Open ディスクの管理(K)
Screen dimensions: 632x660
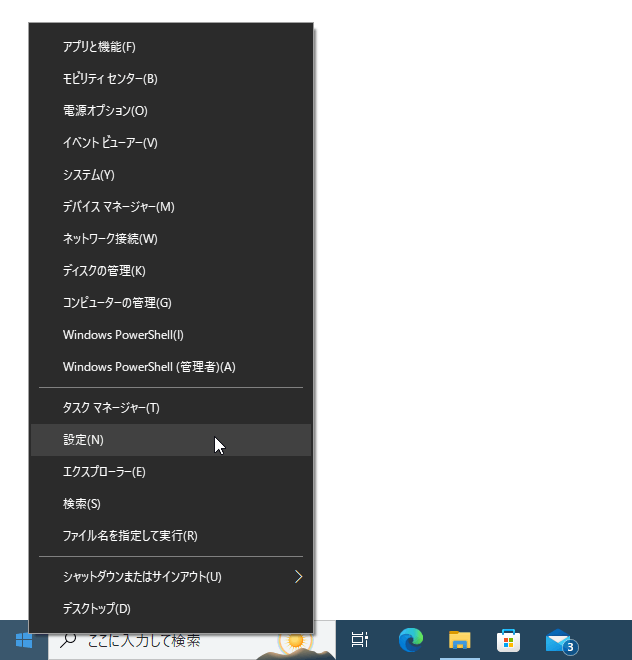click(x=171, y=270)
